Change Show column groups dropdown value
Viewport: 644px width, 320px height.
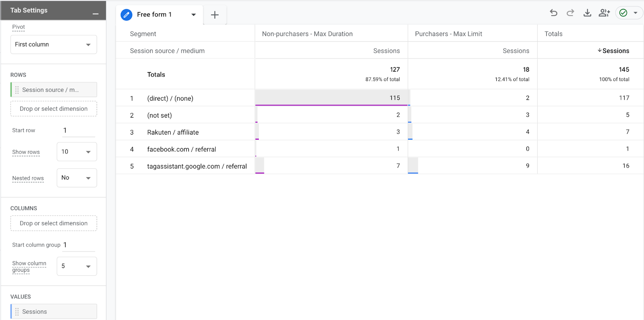76,266
